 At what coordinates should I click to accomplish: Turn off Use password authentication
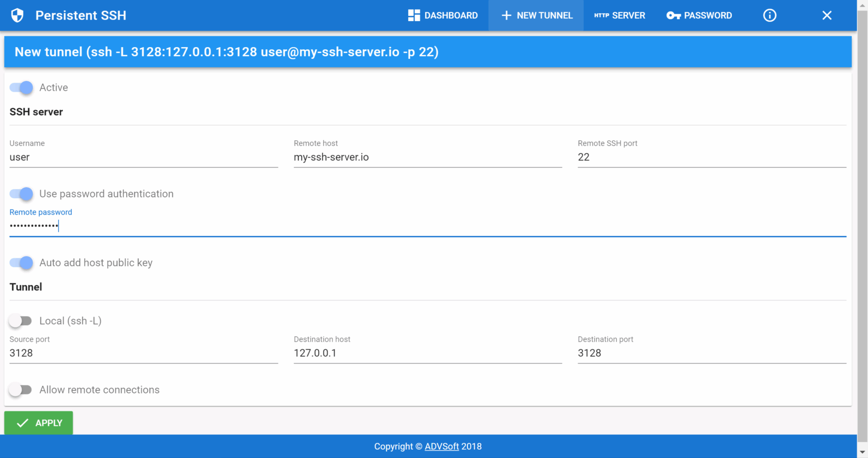point(21,194)
